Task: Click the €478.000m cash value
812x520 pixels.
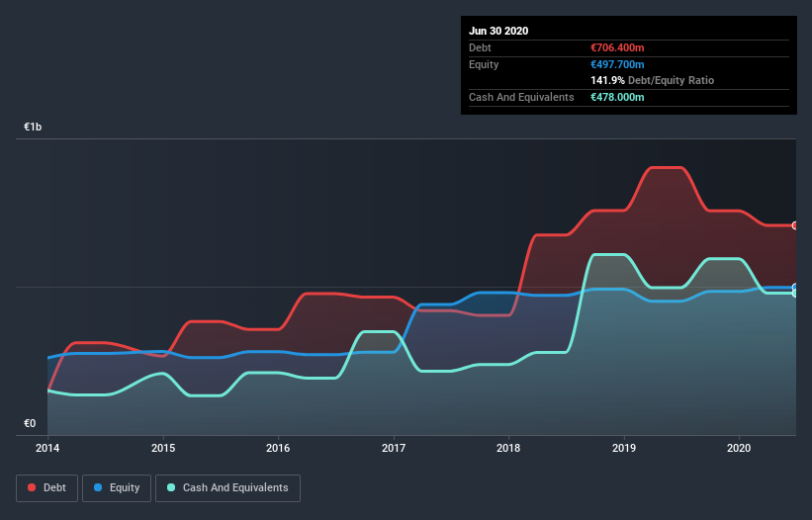Action: coord(617,97)
